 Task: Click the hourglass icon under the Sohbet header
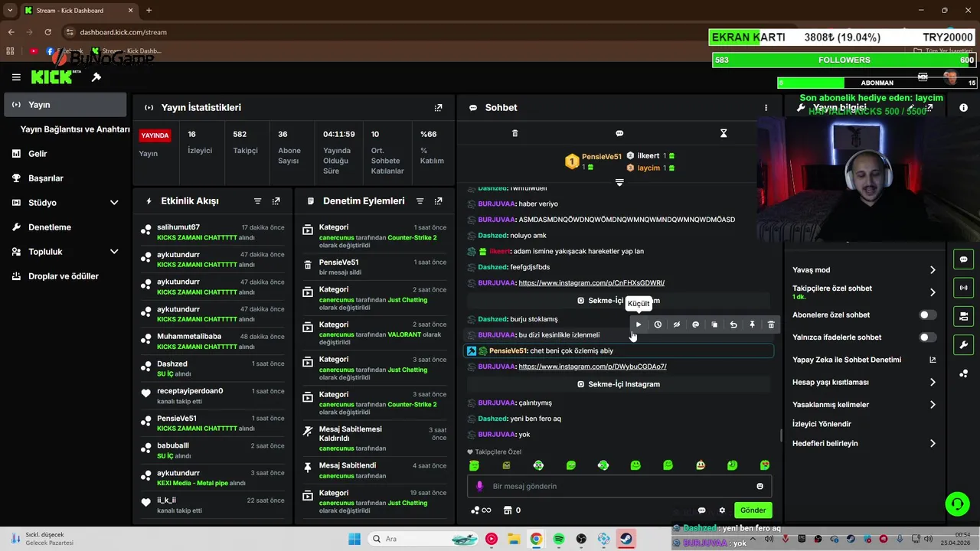coord(724,133)
